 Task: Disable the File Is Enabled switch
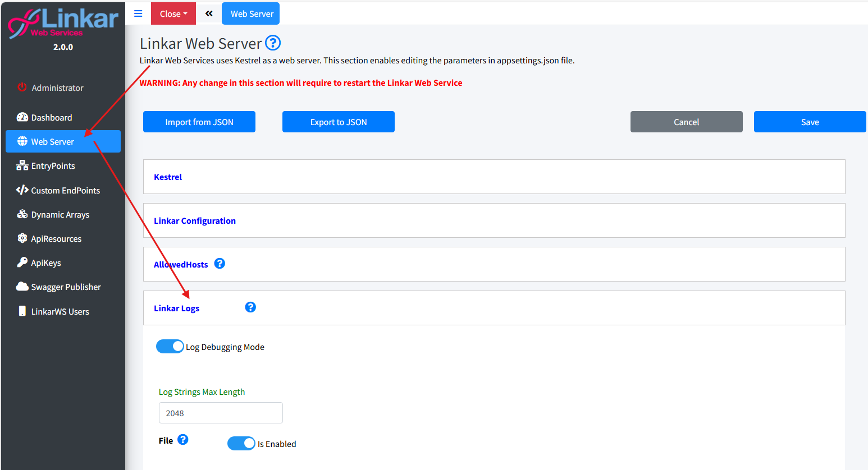coord(241,444)
